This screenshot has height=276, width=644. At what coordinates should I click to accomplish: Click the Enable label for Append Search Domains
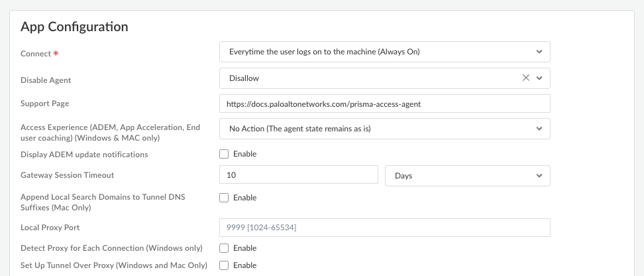tap(244, 198)
